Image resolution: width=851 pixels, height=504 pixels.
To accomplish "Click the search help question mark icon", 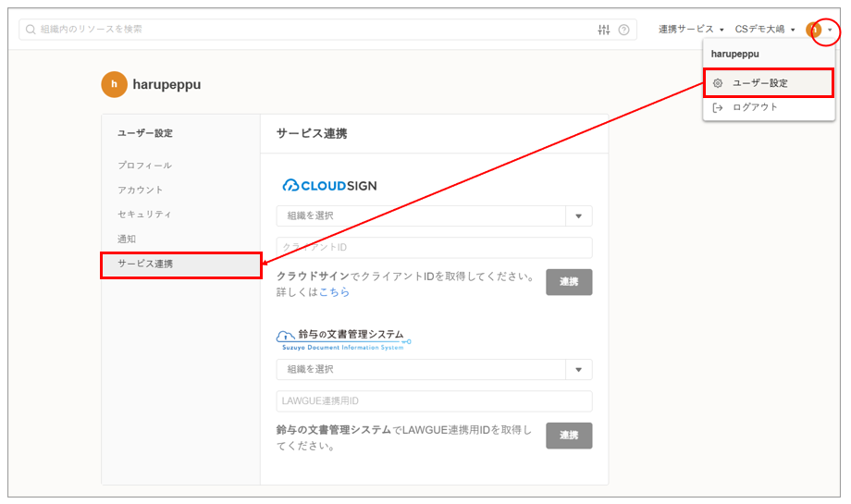I will 624,30.
